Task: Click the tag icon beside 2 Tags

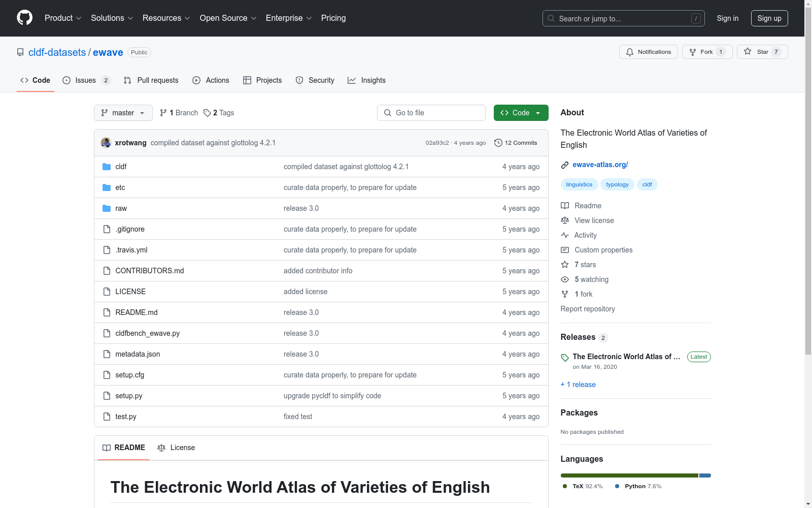Action: pyautogui.click(x=207, y=113)
